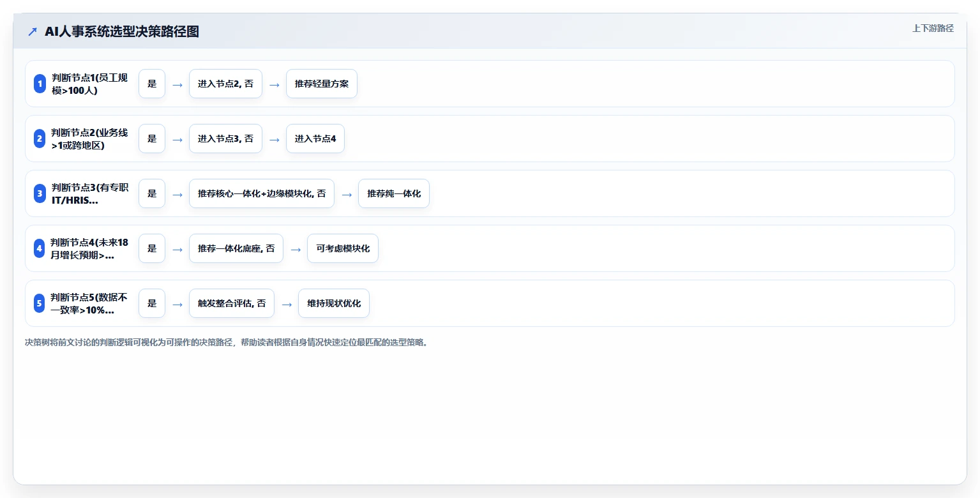This screenshot has height=498, width=980.
Task: Select the numbered badge 5 icon
Action: (x=40, y=303)
